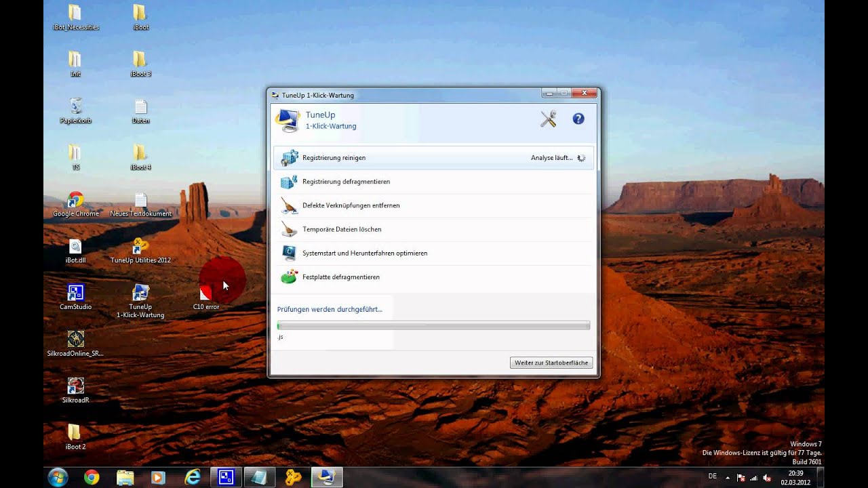Click the TuneUp computer logo in header
868x488 pixels.
pyautogui.click(x=288, y=120)
